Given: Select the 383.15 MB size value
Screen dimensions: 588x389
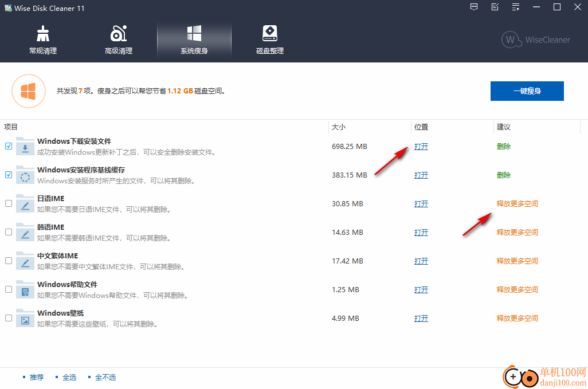Looking at the screenshot, I should [349, 175].
